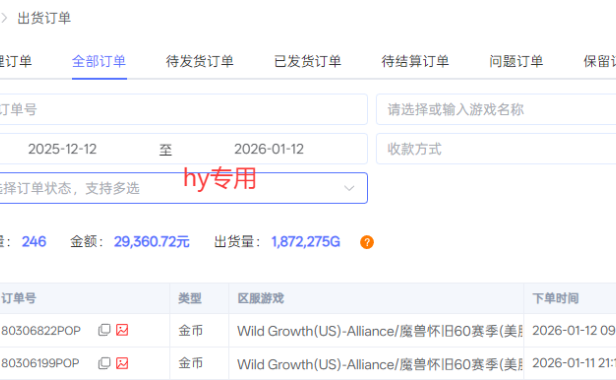Screen dimensions: 616x380
Task: View image for order 80306199POP
Action: [x=122, y=363]
